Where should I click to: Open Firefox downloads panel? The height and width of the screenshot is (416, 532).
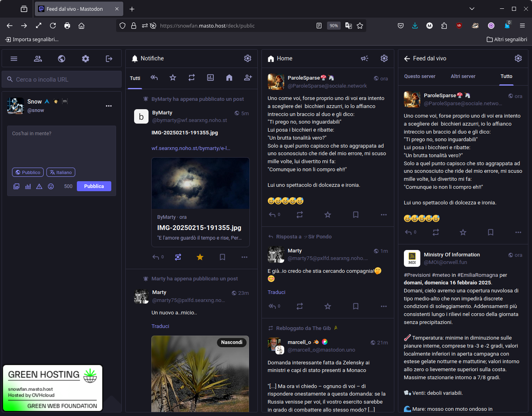click(x=415, y=26)
